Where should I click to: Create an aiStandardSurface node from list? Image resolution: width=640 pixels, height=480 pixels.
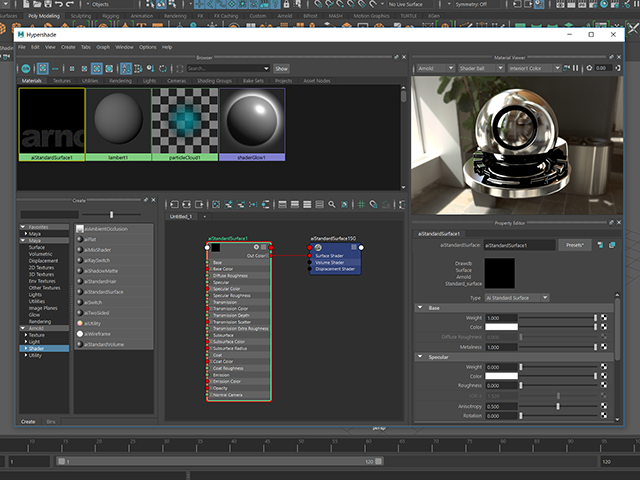(114, 292)
